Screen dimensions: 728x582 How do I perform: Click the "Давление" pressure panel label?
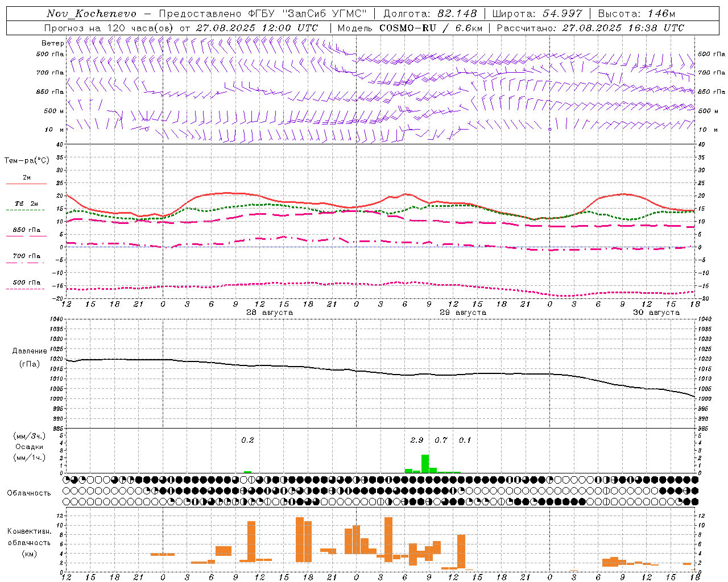click(30, 351)
